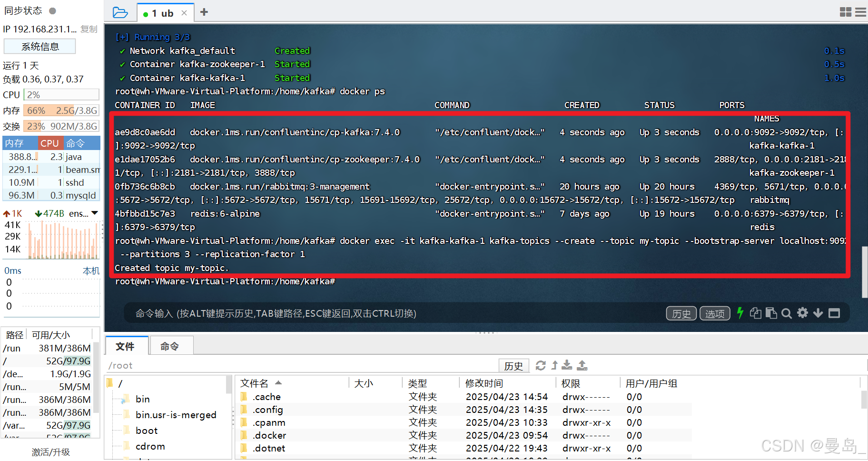Screen dimensions: 868x461
Task: Switch to the 文件 tab
Action: [126, 346]
